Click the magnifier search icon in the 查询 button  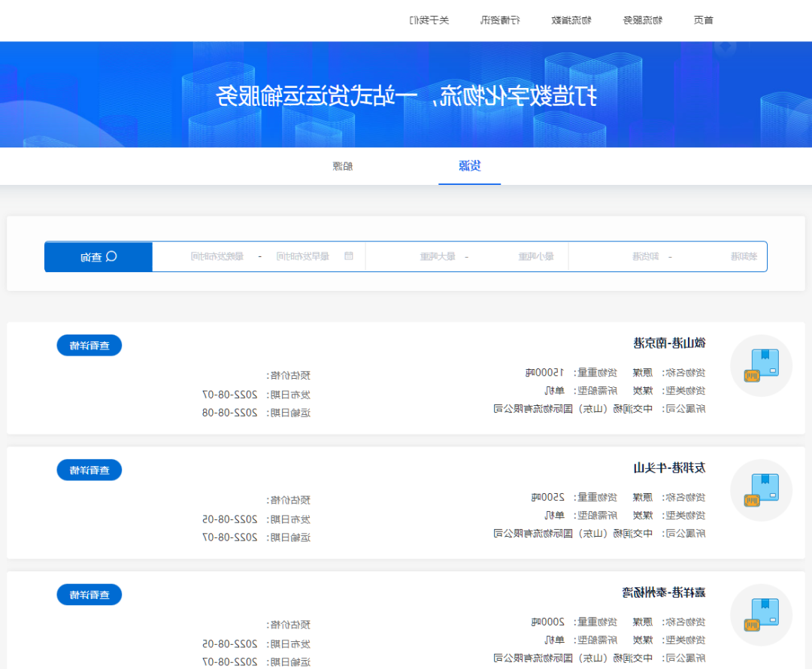(x=111, y=256)
